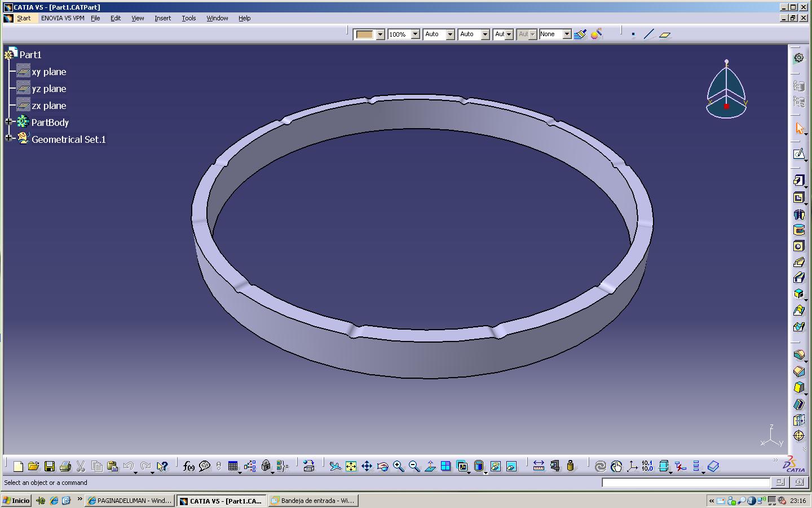Screen dimensions: 812x508
Task: Open the Design Table icon
Action: (x=233, y=466)
